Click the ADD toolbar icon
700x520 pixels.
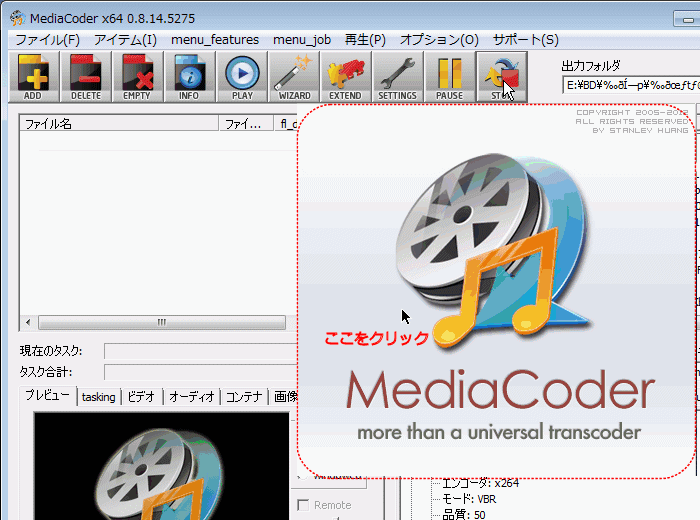[34, 77]
